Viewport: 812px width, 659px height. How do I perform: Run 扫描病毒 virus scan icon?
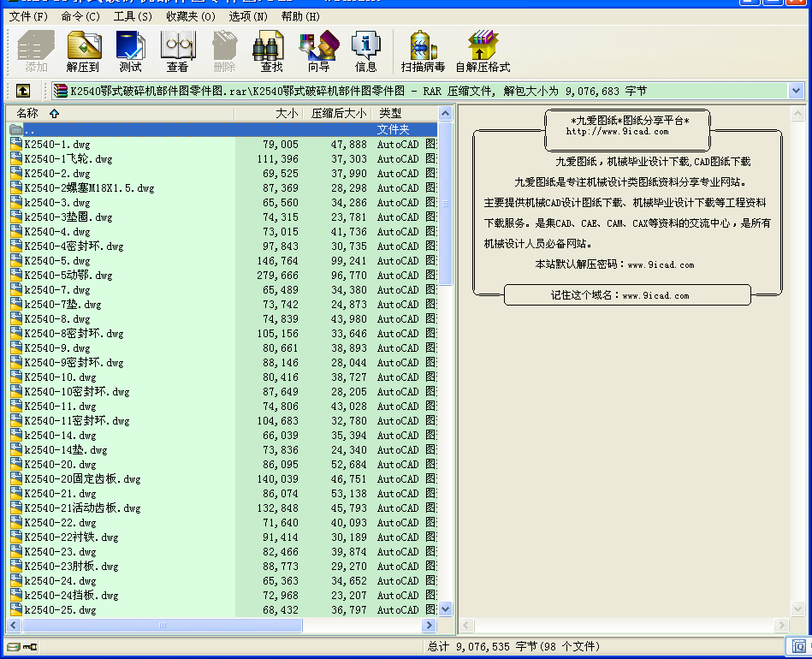click(422, 50)
